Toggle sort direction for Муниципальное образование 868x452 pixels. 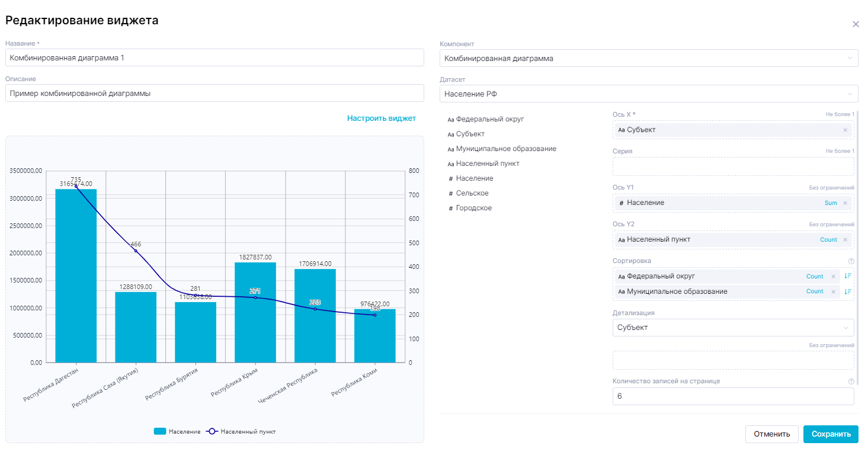[848, 291]
